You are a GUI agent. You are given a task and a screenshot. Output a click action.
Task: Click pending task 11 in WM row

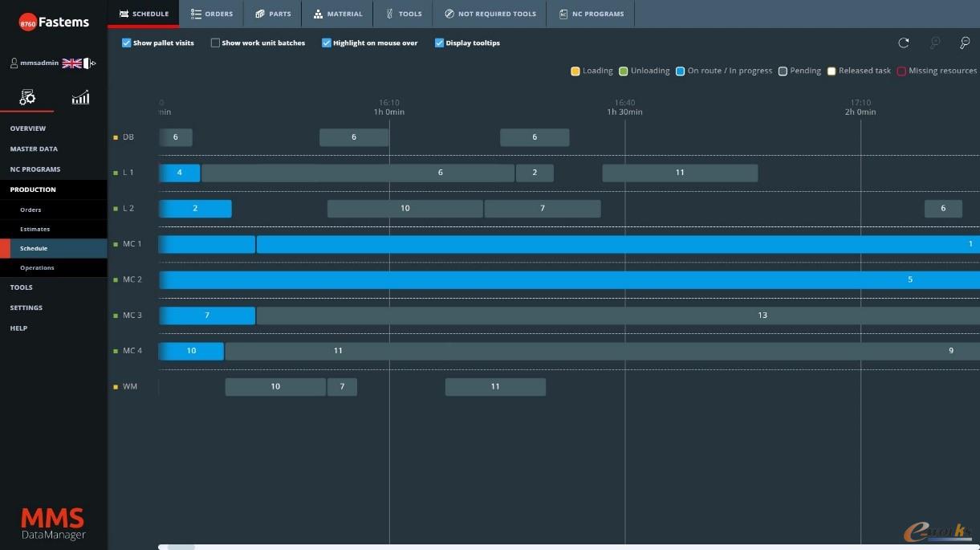coord(495,386)
